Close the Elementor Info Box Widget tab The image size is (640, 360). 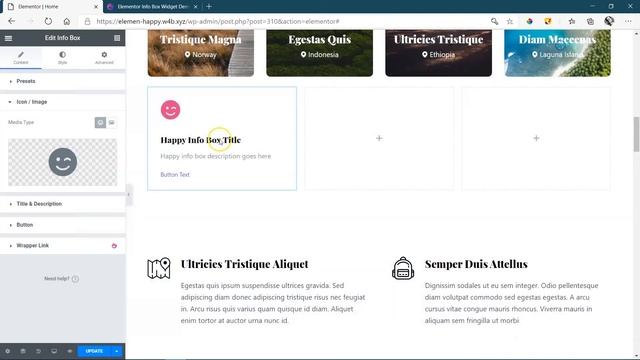pyautogui.click(x=196, y=7)
